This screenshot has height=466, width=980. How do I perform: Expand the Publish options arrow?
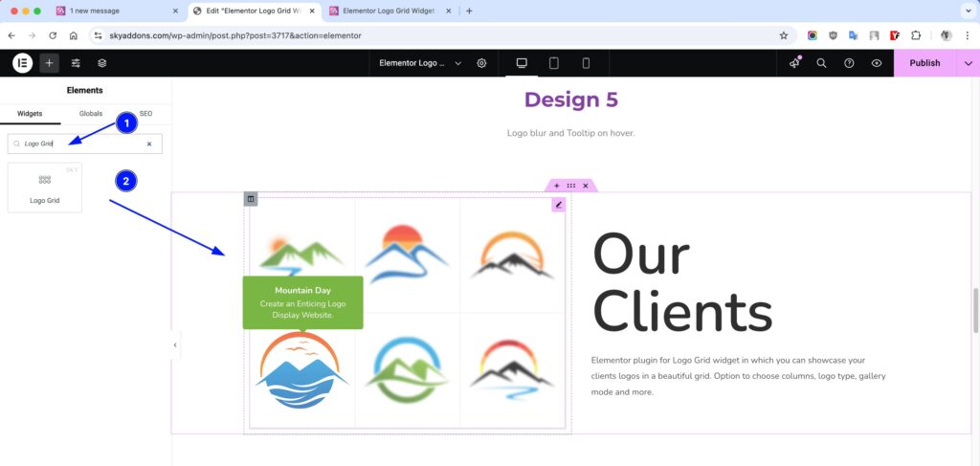pyautogui.click(x=969, y=63)
